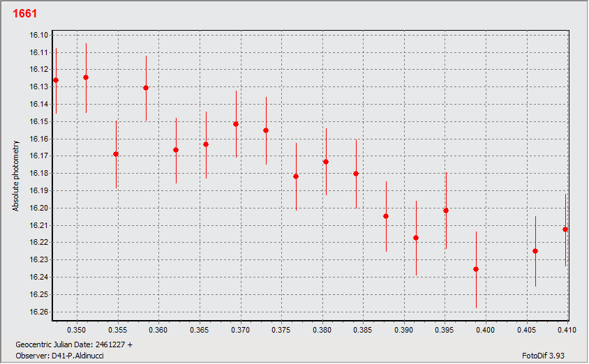Click the Absolute photometry axis label
This screenshot has width=589, height=364.
15,176
